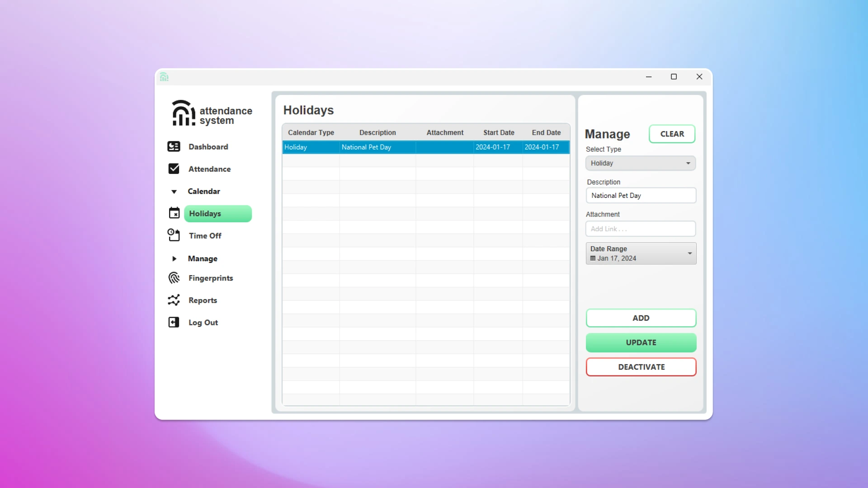This screenshot has width=868, height=488.
Task: Click the Log Out door icon
Action: tap(174, 322)
